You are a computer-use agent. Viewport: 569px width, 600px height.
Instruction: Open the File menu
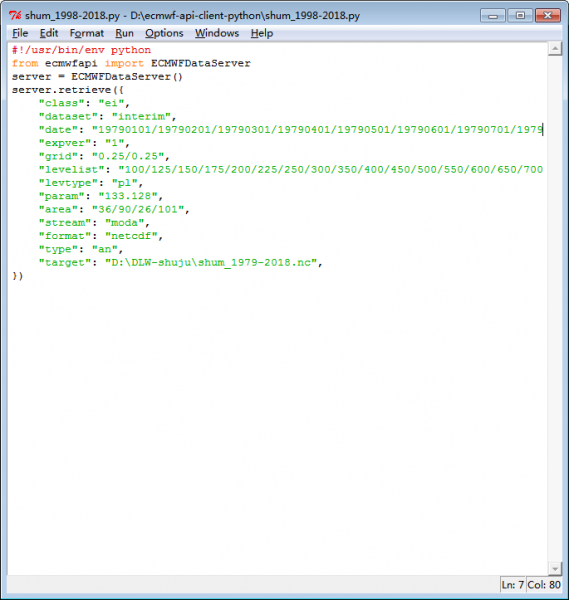point(20,33)
